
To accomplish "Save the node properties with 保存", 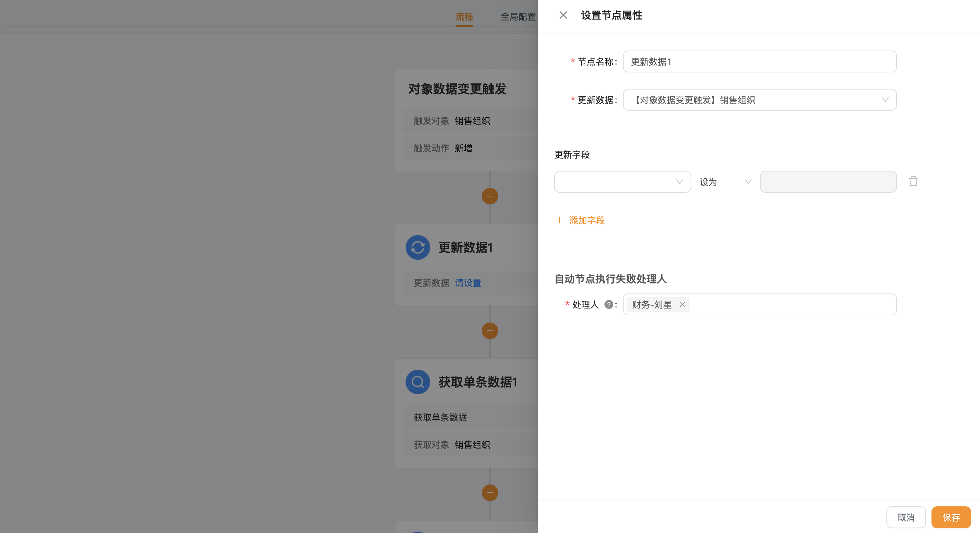I will (951, 517).
